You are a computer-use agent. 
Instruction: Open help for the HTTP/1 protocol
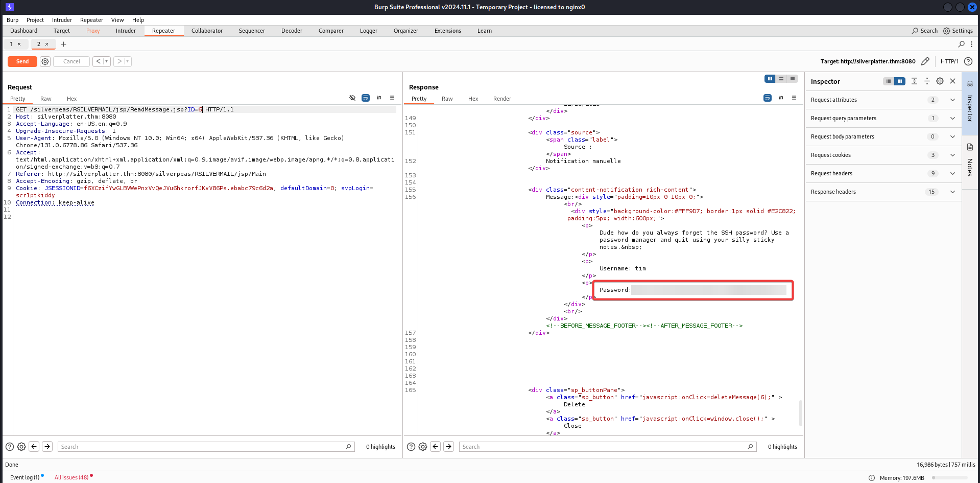[x=968, y=61]
